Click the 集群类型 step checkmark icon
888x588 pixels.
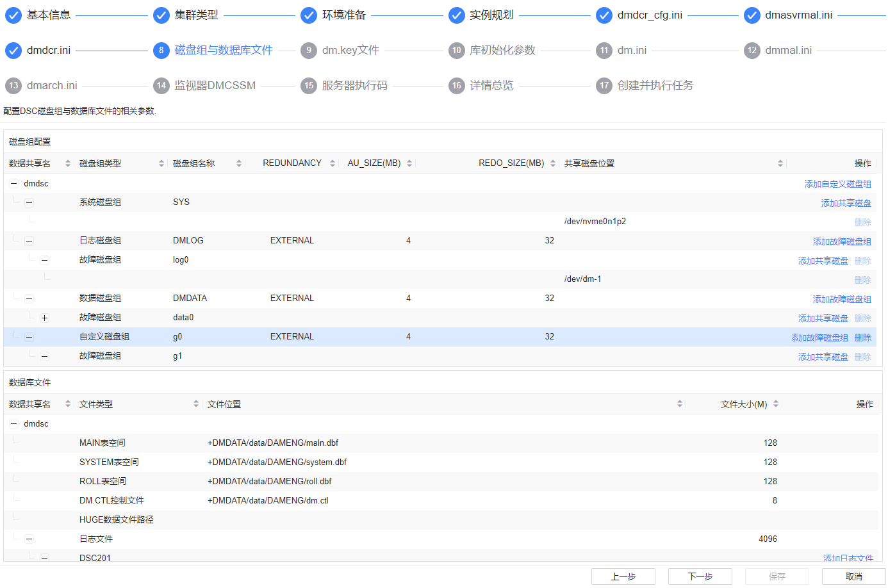tap(161, 15)
